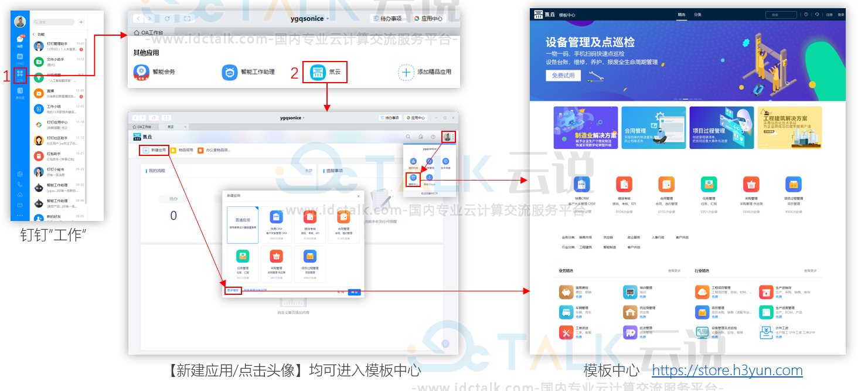Open the 办公室物品领... app shortcut
The height and width of the screenshot is (391, 868).
(x=214, y=150)
